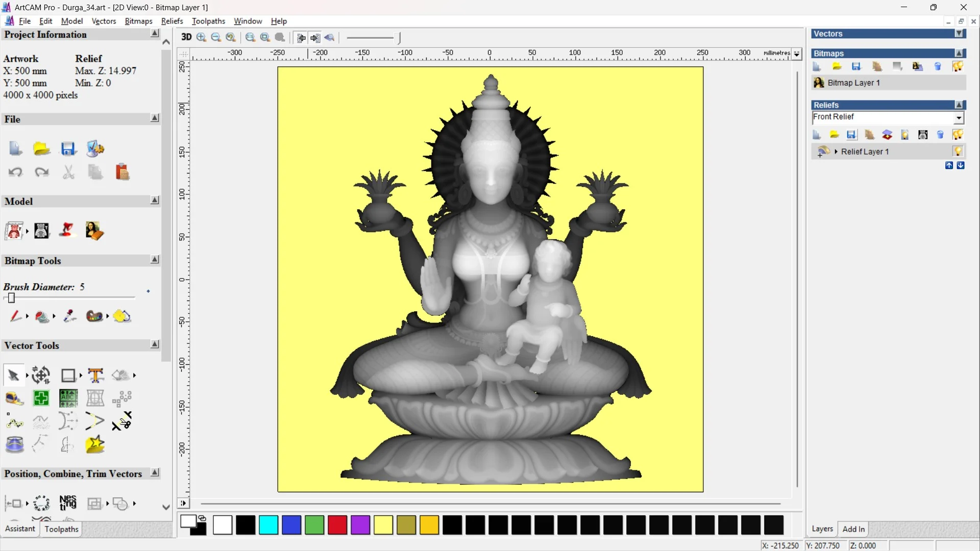Switch to the Toolpaths tab
The height and width of the screenshot is (551, 980).
(x=61, y=529)
